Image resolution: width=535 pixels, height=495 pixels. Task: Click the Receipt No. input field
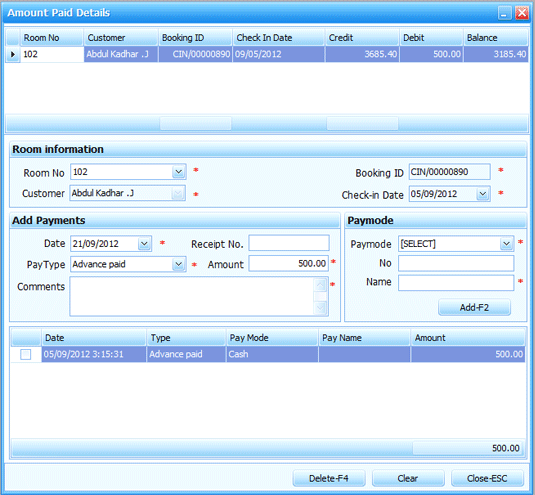(289, 243)
